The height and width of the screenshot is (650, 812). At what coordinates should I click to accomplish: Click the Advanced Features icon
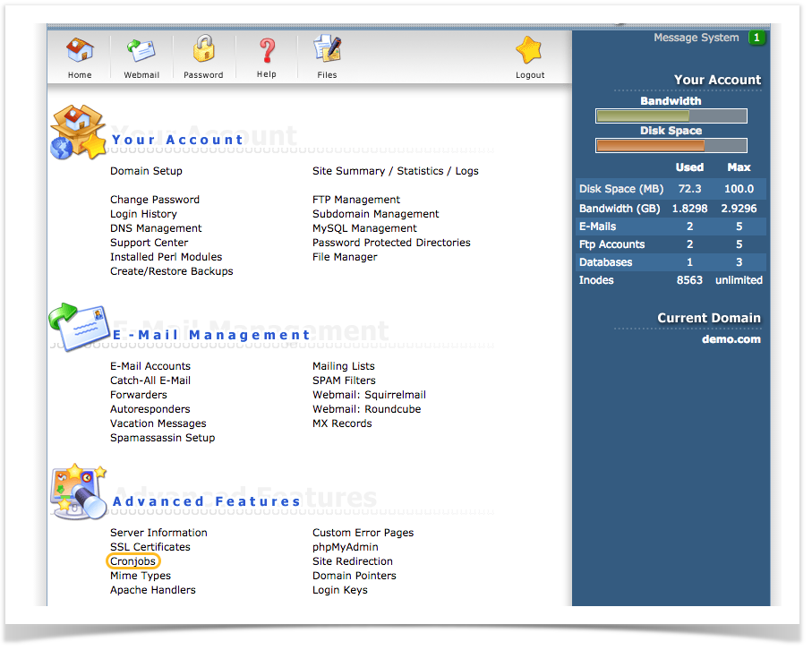click(x=79, y=492)
